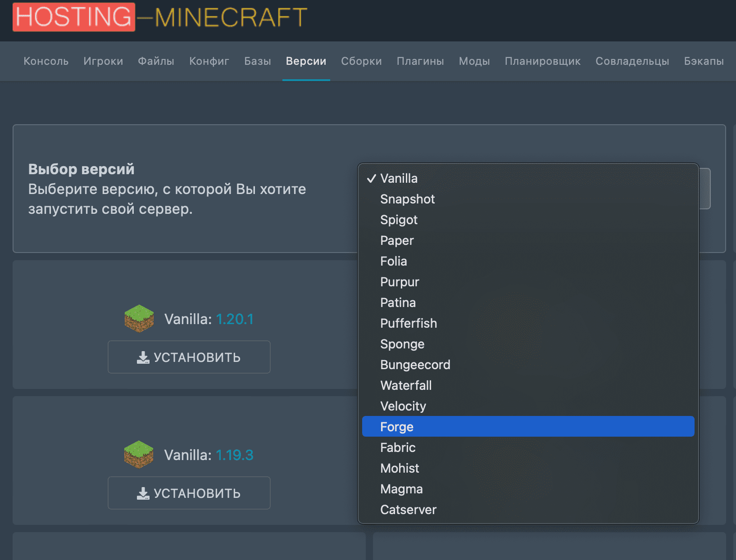Pick Mohist option
The height and width of the screenshot is (560, 736).
point(528,468)
